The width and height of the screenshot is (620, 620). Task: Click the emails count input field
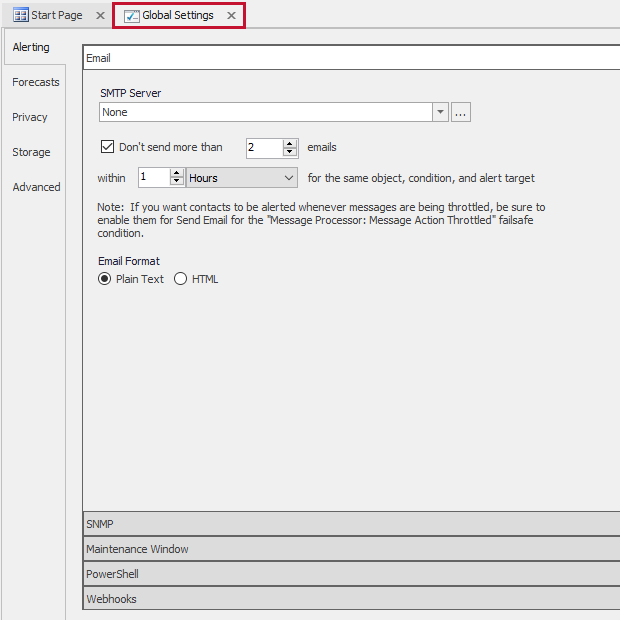[265, 148]
